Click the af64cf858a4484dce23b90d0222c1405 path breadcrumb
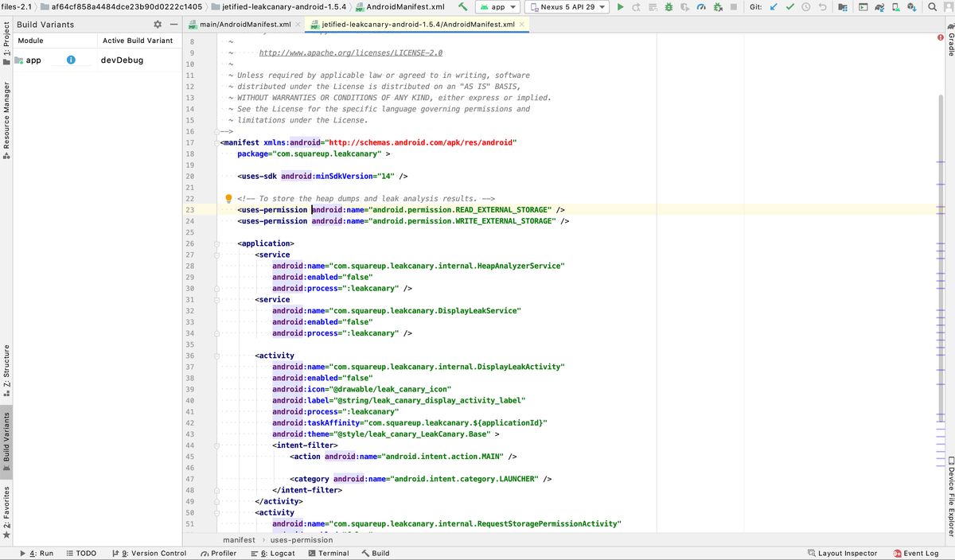This screenshot has height=560, width=955. [122, 7]
